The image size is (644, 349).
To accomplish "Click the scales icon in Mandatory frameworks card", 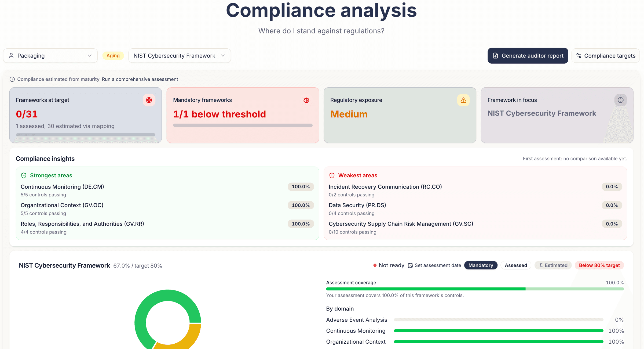I will [x=306, y=100].
